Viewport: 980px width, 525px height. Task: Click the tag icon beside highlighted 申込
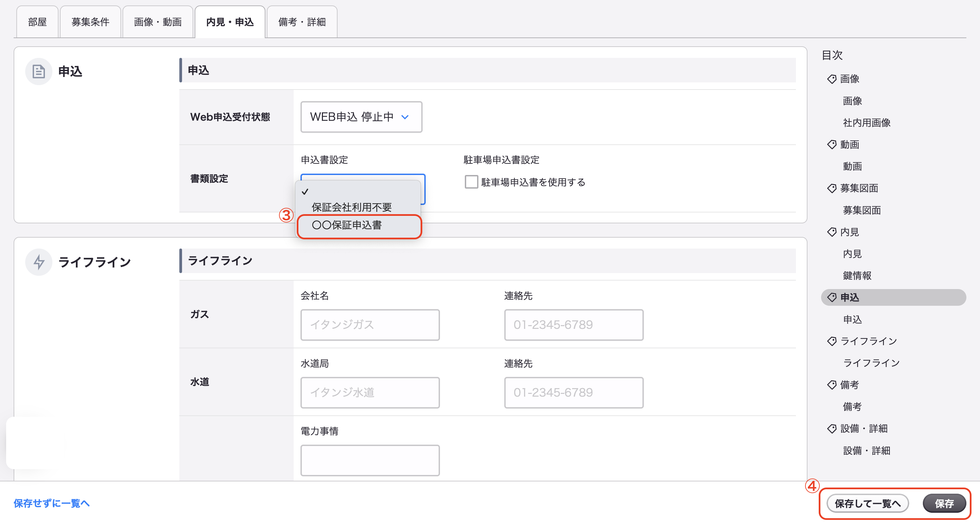tap(832, 297)
